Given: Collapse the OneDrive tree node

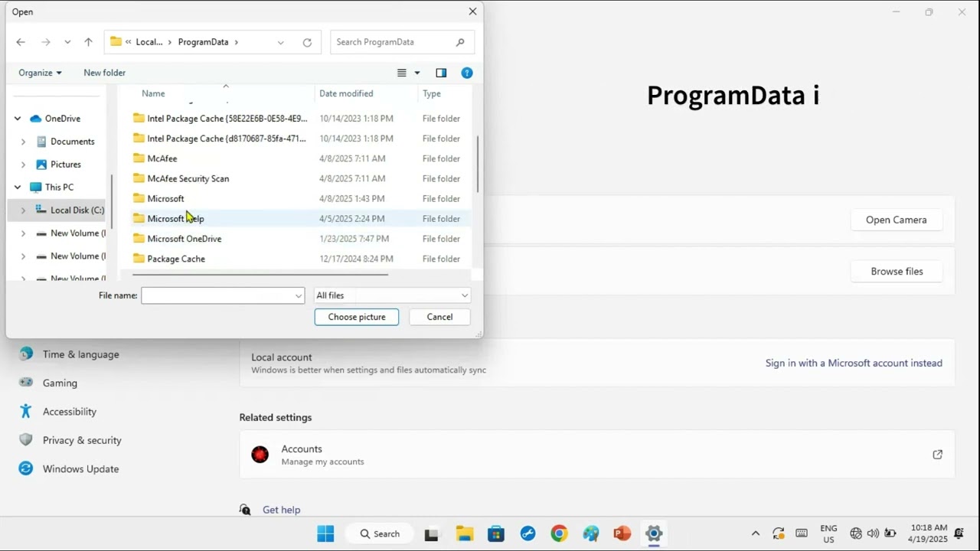Looking at the screenshot, I should [x=18, y=119].
